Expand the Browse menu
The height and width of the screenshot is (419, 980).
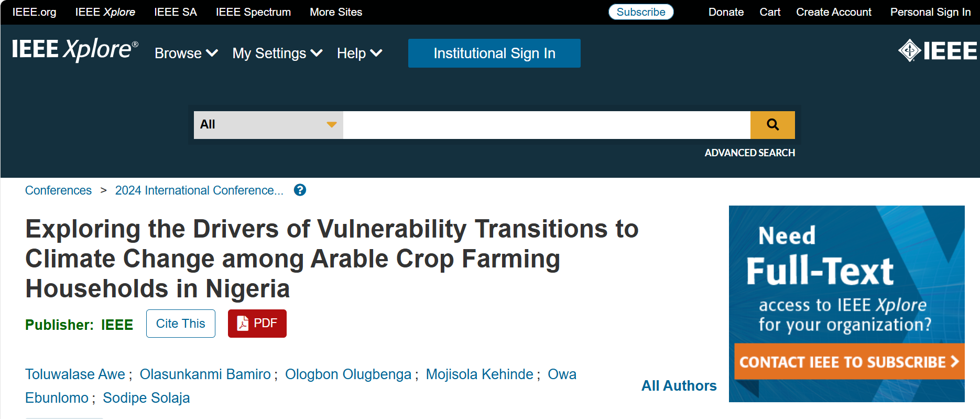pyautogui.click(x=186, y=53)
